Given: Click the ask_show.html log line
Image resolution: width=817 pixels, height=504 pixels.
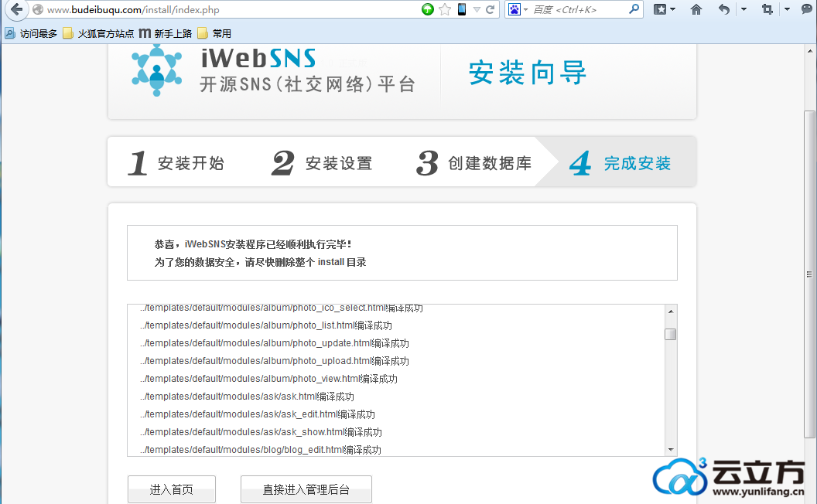Looking at the screenshot, I should (x=261, y=431).
